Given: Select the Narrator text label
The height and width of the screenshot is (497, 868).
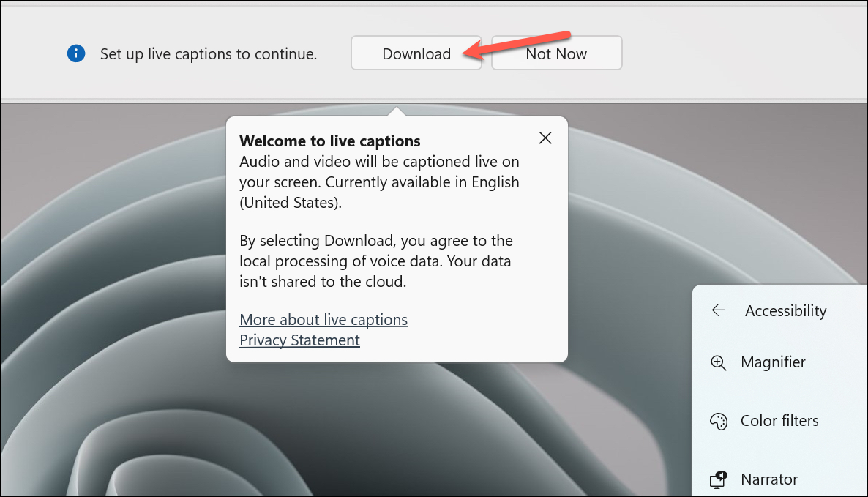Looking at the screenshot, I should pos(769,479).
